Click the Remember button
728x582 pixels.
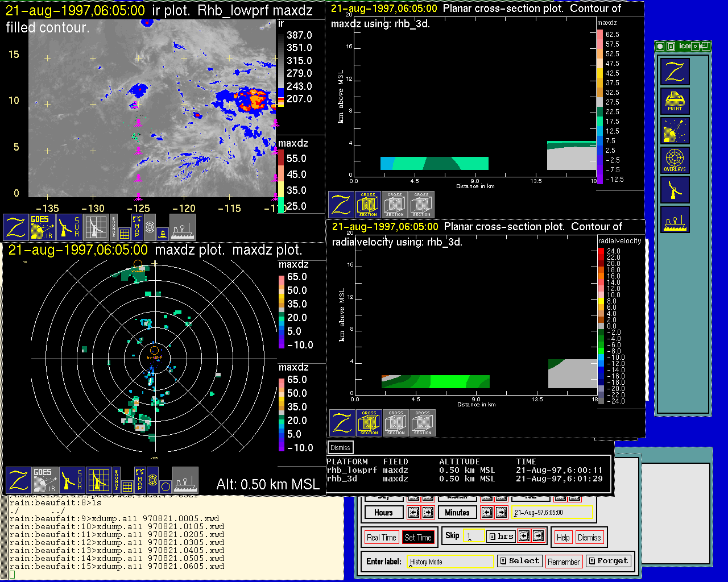pos(564,562)
